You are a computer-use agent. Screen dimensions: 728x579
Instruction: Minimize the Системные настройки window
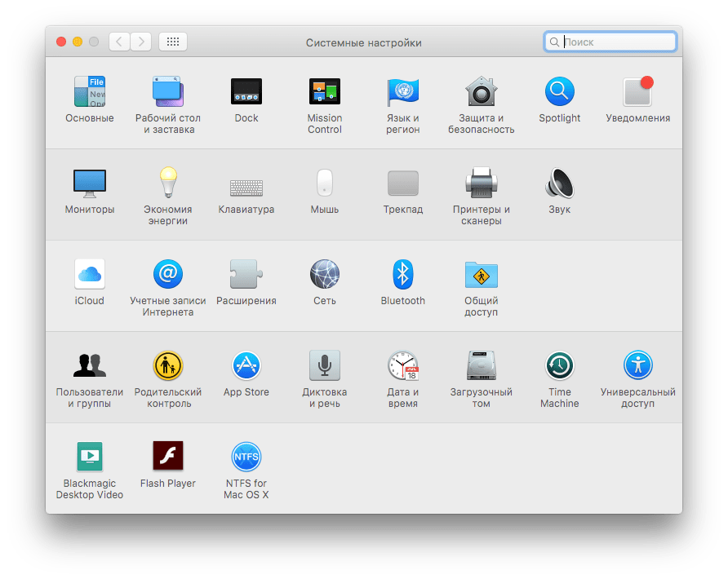[x=78, y=42]
